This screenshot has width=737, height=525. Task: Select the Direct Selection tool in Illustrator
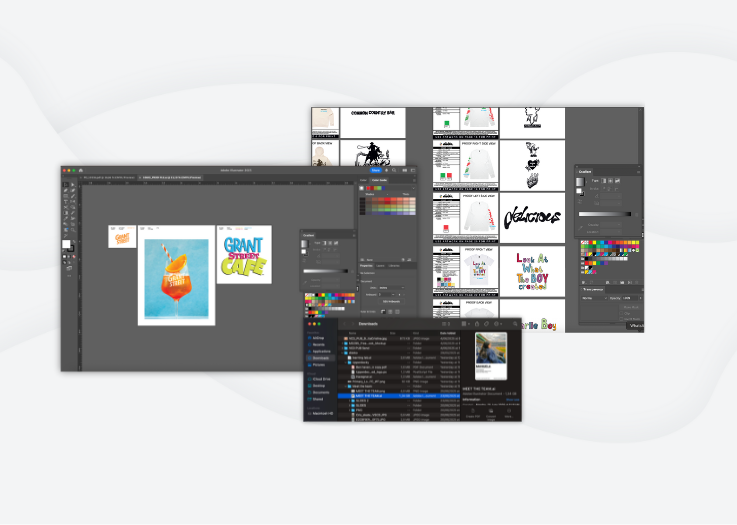72,185
